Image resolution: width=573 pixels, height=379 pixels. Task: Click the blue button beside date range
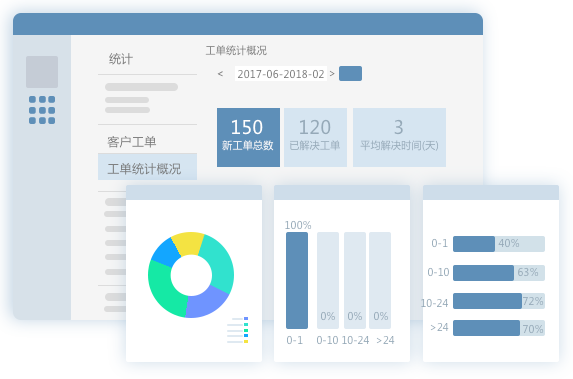pyautogui.click(x=350, y=73)
